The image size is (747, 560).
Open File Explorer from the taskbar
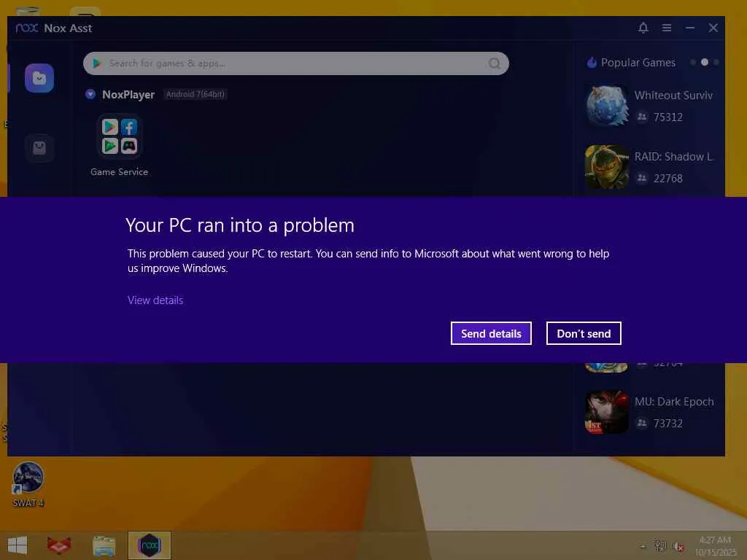[x=104, y=545]
